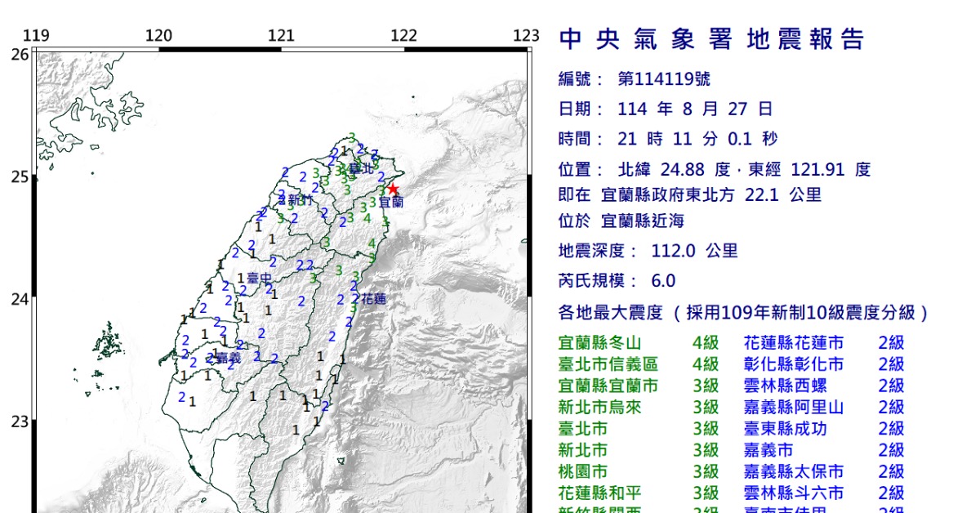Viewport: 980px width, 513px height.
Task: Select the 嘉義縣阿里山 2級 intensity entry
Action: 824,407
